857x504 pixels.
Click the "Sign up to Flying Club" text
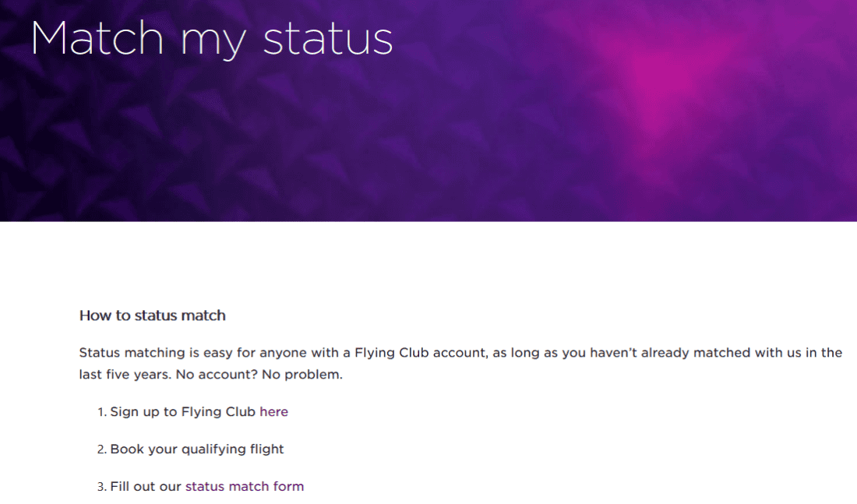(182, 412)
